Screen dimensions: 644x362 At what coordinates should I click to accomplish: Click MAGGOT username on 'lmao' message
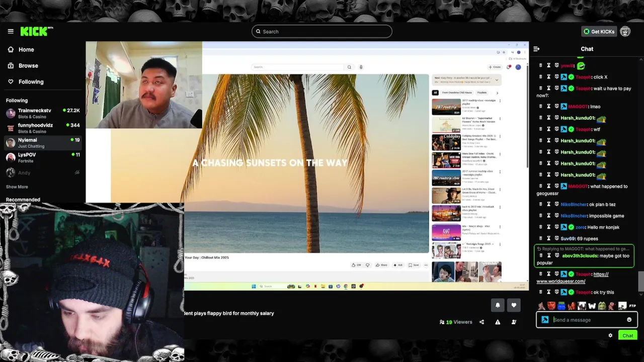[579, 107]
